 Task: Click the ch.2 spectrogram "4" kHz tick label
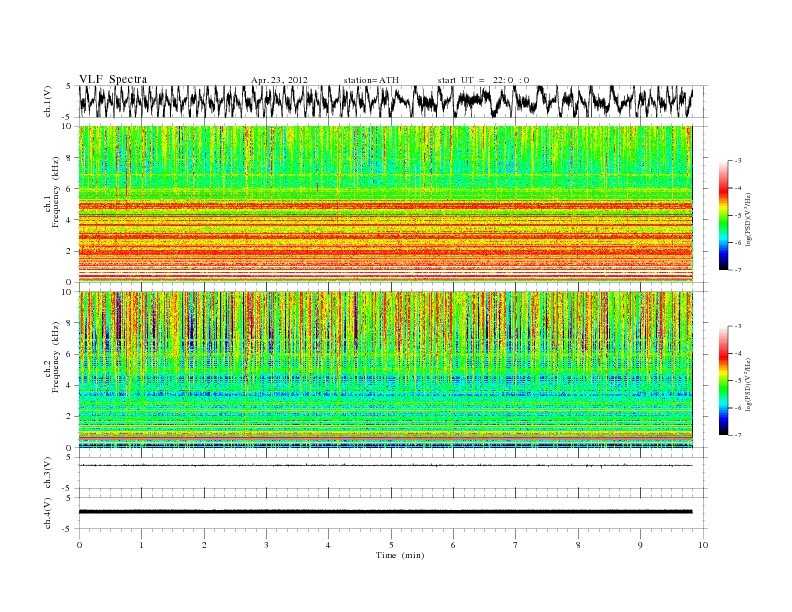pyautogui.click(x=70, y=385)
